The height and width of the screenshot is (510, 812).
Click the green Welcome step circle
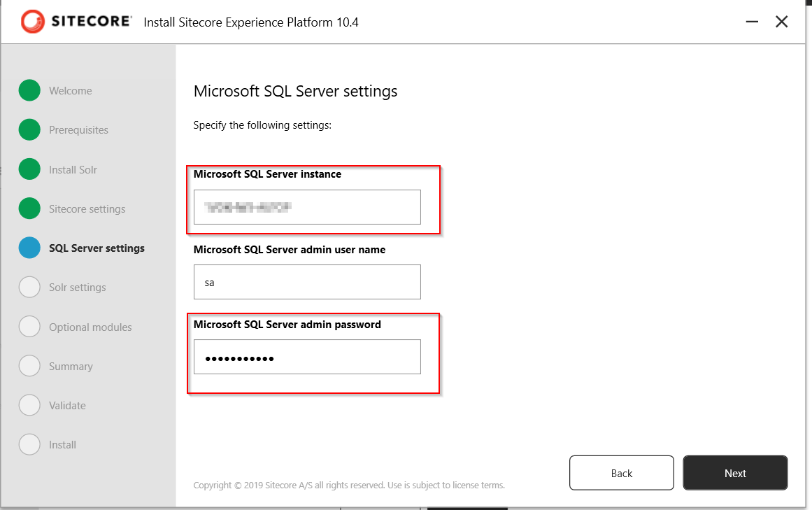click(29, 90)
